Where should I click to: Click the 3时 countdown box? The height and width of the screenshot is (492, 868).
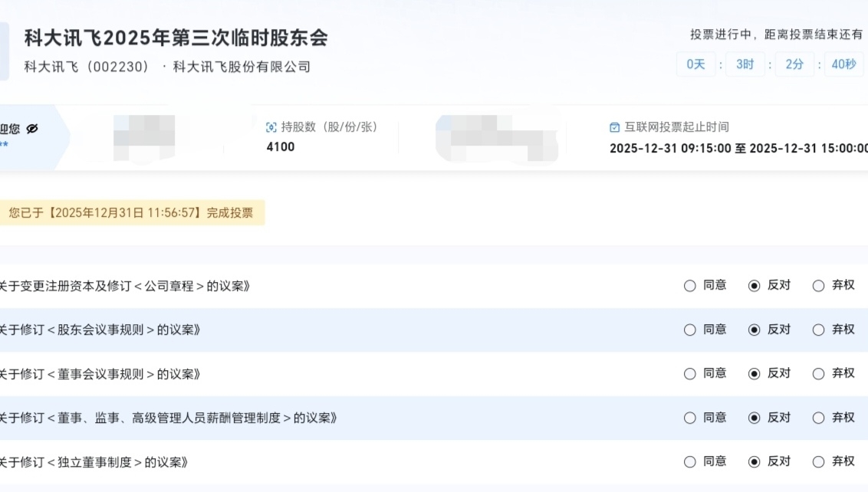coord(745,64)
